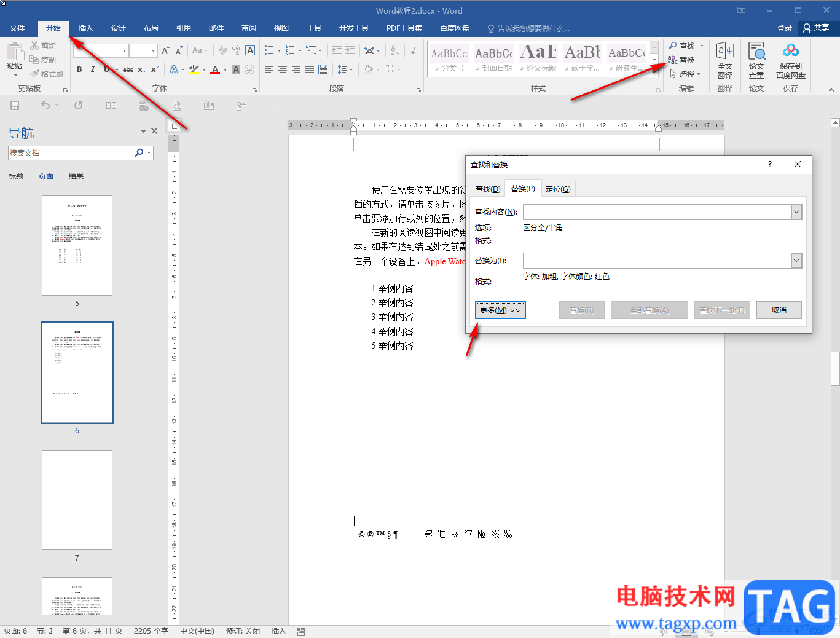This screenshot has height=638, width=840.
Task: Click the redo/repeat icon
Action: pyautogui.click(x=79, y=106)
